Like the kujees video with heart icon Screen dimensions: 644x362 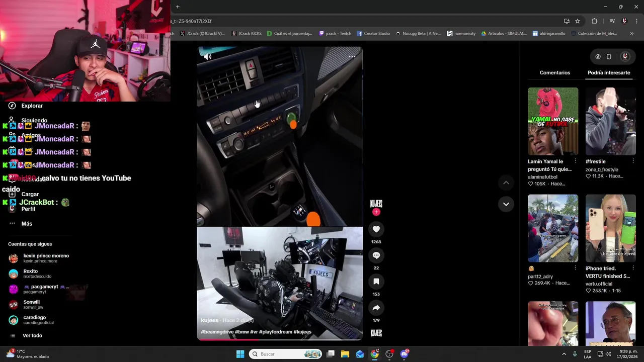(376, 229)
